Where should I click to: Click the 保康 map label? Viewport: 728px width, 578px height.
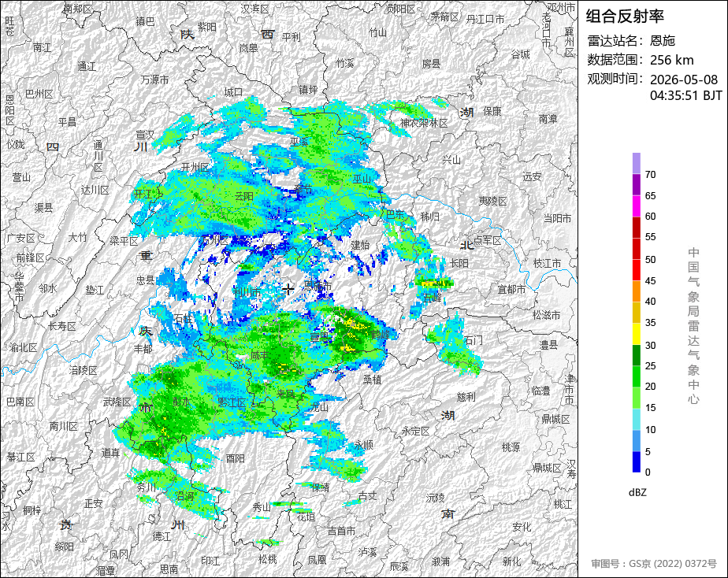pos(492,111)
